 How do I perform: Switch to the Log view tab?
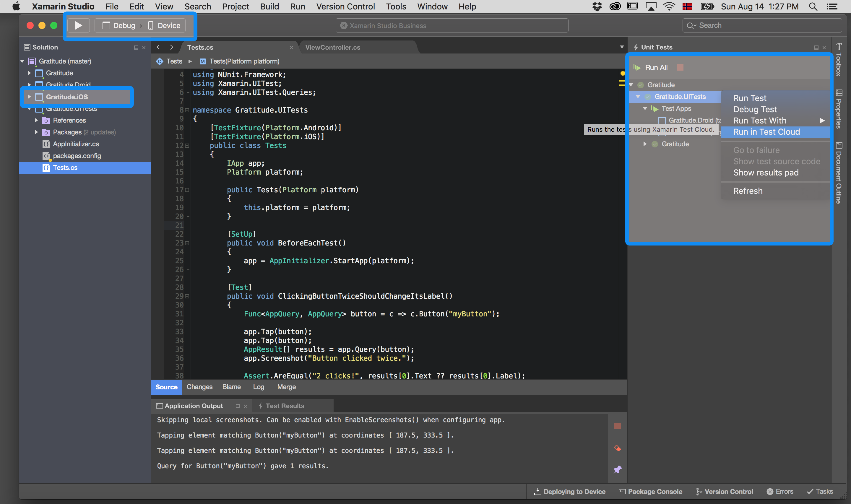click(x=259, y=387)
